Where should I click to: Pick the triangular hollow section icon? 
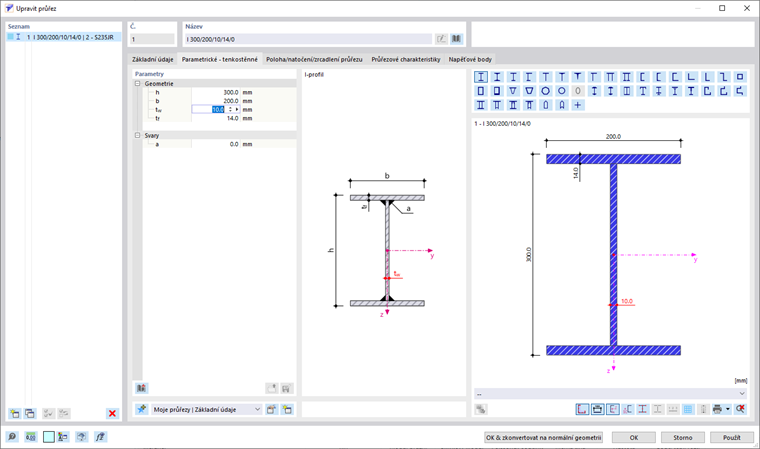[x=513, y=91]
